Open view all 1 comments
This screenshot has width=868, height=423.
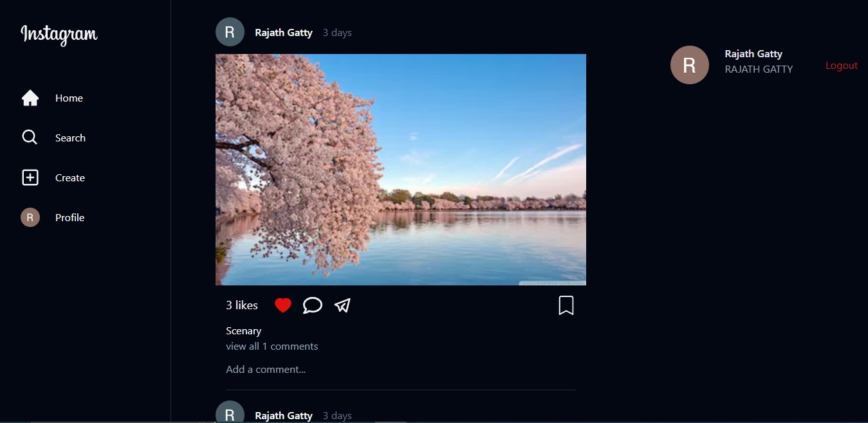272,346
